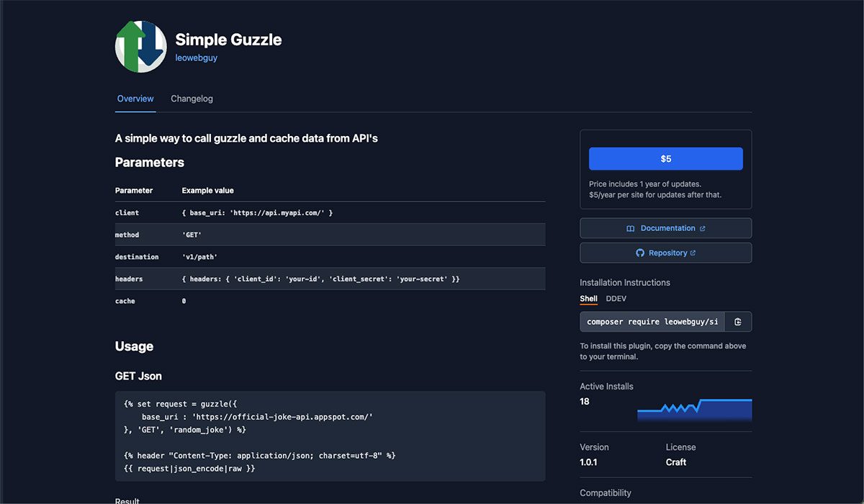Click the Active Installs trend chart
Screen dimensions: 864x504
694,410
